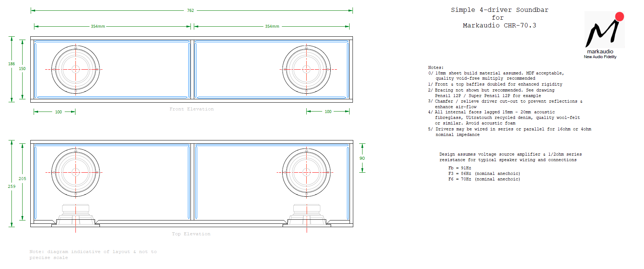The image size is (644, 269).
Task: Click the "F6 = 70Hz" value
Action: pos(460,179)
